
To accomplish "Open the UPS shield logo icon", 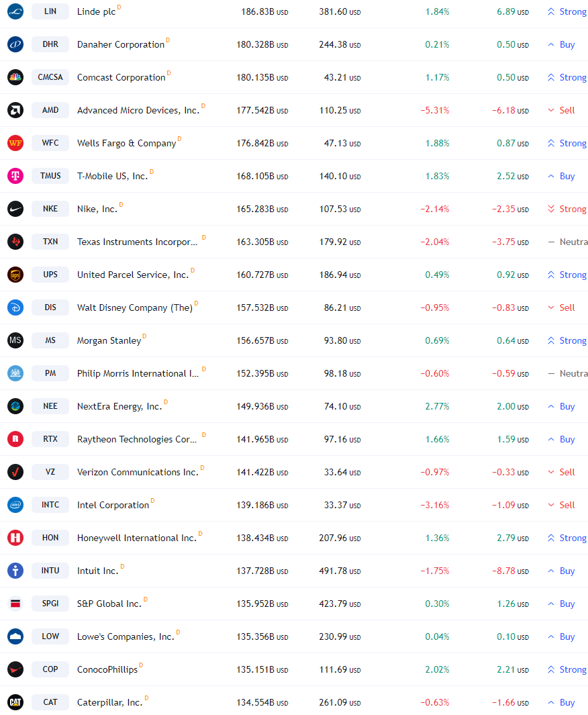I will [15, 275].
